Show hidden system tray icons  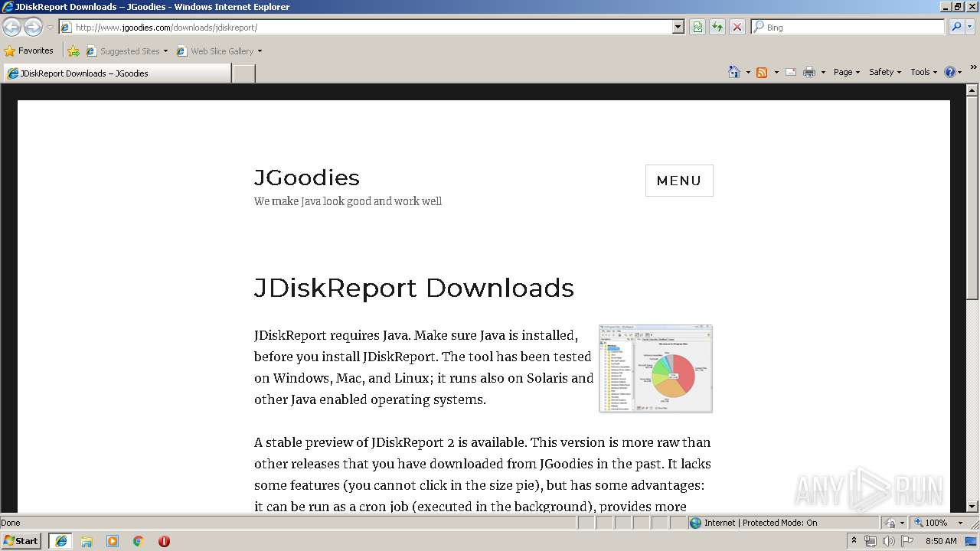click(854, 541)
